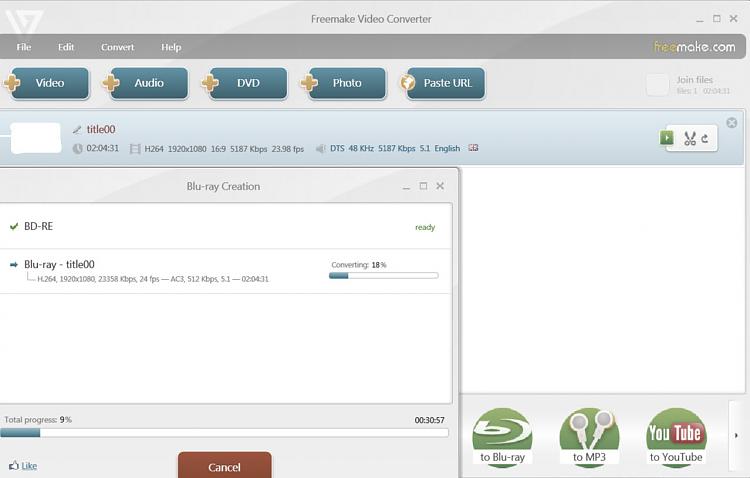Screen dimensions: 750x478
Task: Maximize the Blu-ray Creation dialog
Action: coord(423,186)
